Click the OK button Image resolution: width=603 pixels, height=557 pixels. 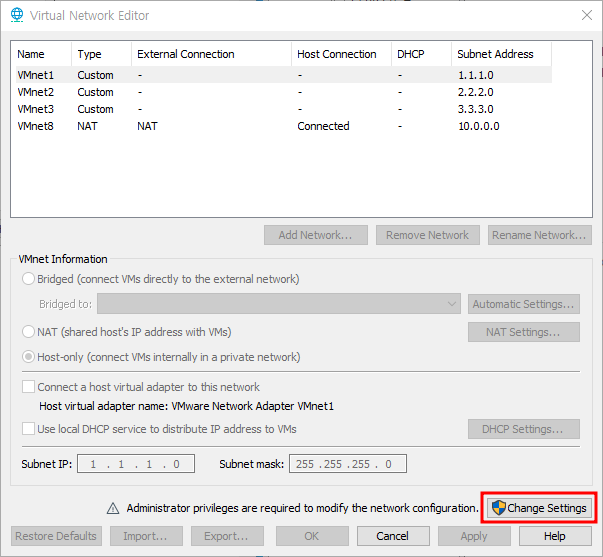(312, 536)
